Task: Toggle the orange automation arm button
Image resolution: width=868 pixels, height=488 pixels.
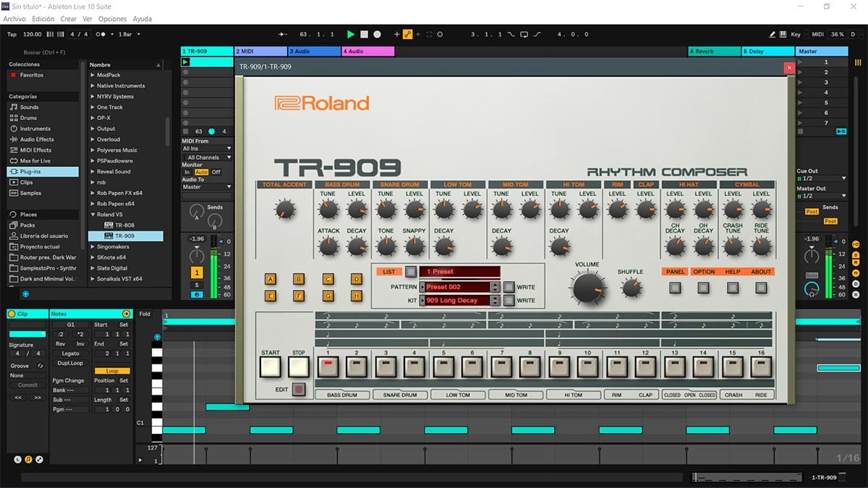Action: (408, 34)
